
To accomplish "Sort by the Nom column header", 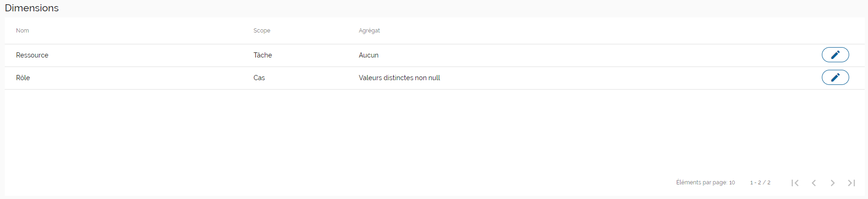I will tap(23, 31).
